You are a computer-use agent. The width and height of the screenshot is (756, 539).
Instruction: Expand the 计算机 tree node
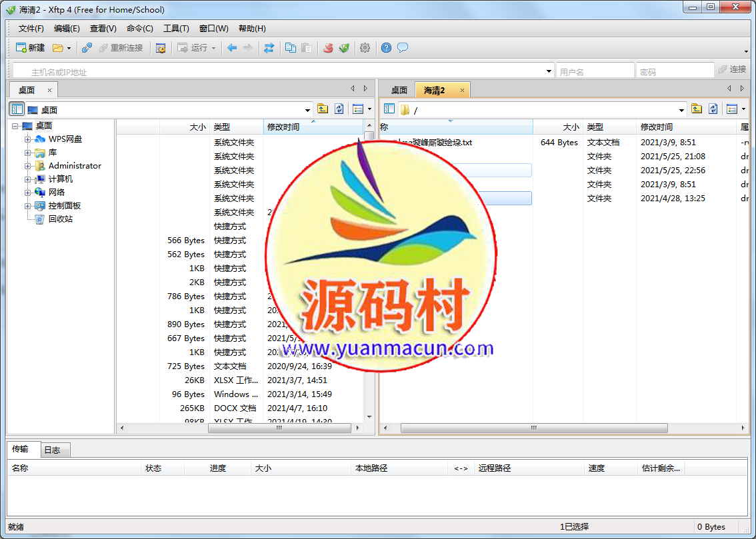pyautogui.click(x=28, y=179)
